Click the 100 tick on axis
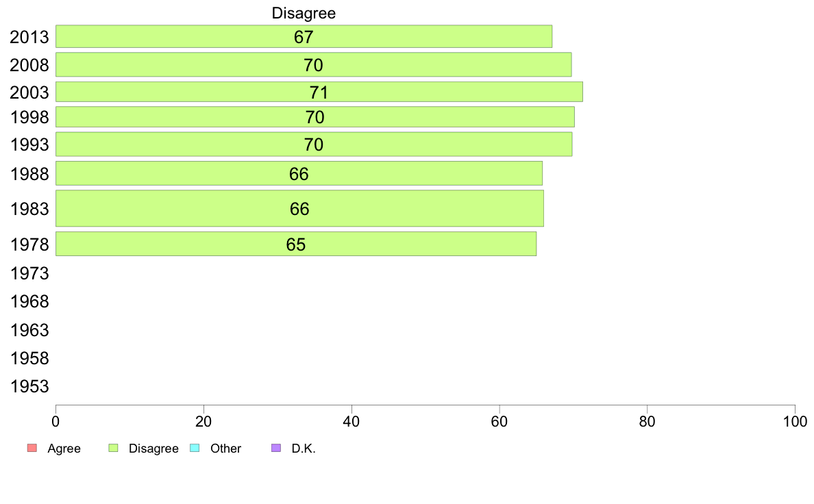814x504 pixels. point(795,421)
